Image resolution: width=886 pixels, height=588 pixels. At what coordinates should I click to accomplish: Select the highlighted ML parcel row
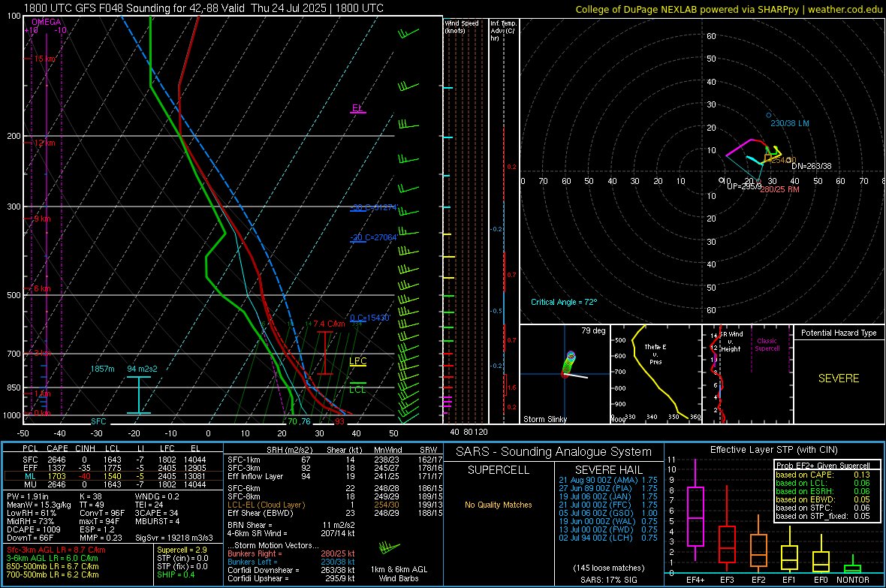pos(113,476)
